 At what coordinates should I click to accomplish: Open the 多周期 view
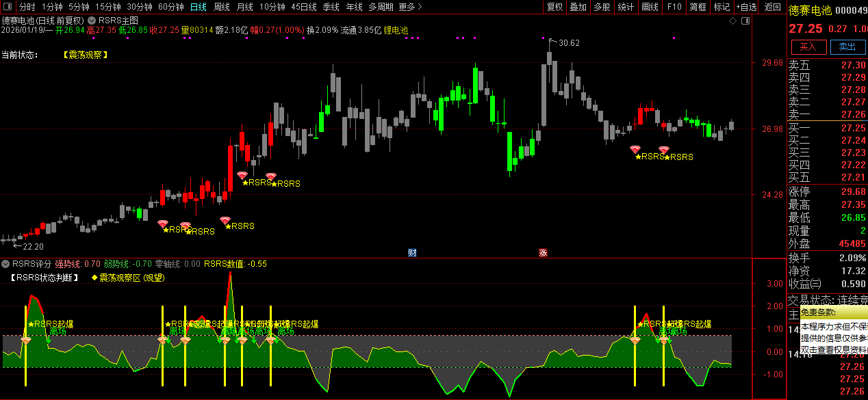[x=381, y=7]
